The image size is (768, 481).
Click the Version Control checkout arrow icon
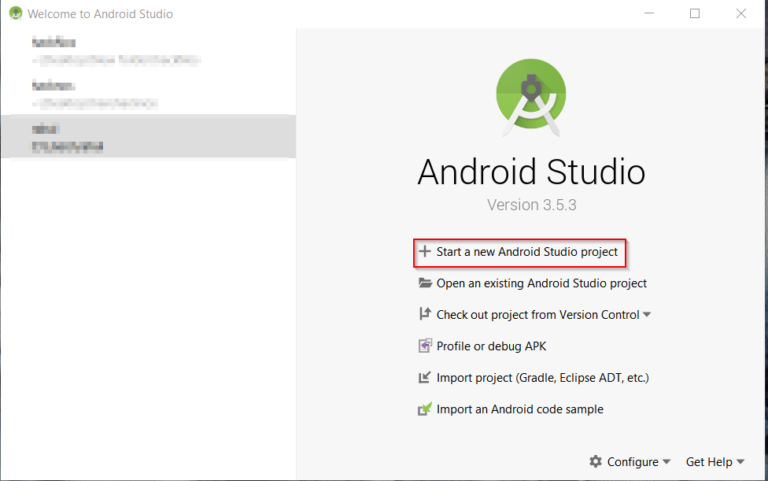[x=425, y=314]
